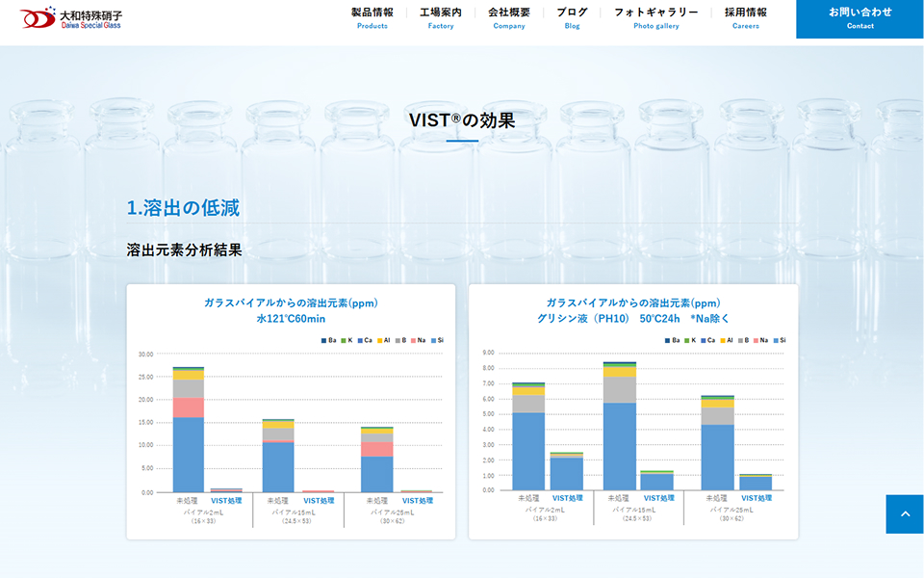Open the 会社概要 Company page
This screenshot has width=924, height=578.
(x=509, y=17)
